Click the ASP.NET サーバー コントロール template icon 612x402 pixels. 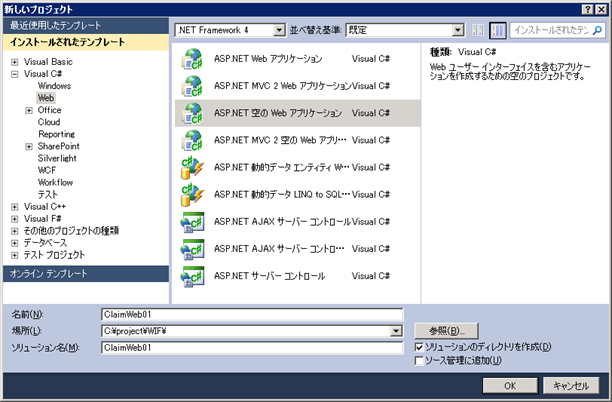192,276
